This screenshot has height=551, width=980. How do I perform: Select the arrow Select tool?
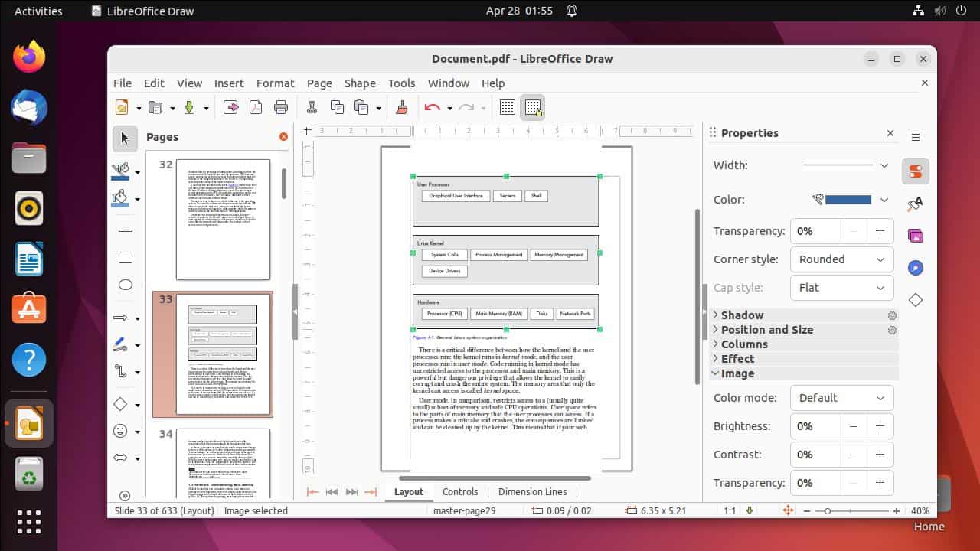tap(125, 139)
